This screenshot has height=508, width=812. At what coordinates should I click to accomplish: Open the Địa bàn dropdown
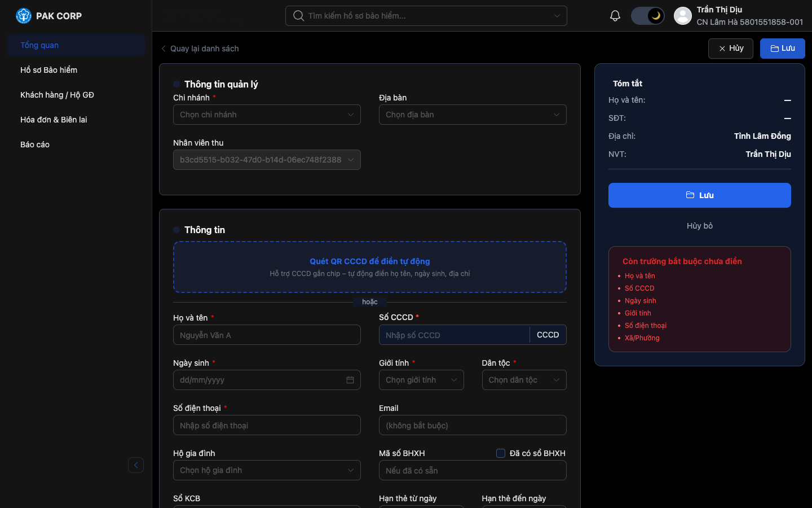pos(473,115)
